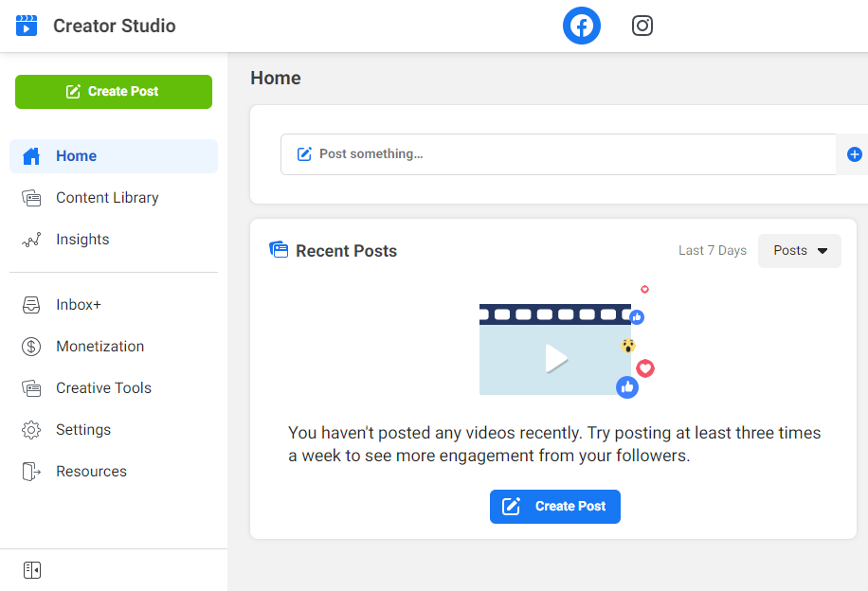Click the blue Create Post button
868x591 pixels.
coord(554,506)
